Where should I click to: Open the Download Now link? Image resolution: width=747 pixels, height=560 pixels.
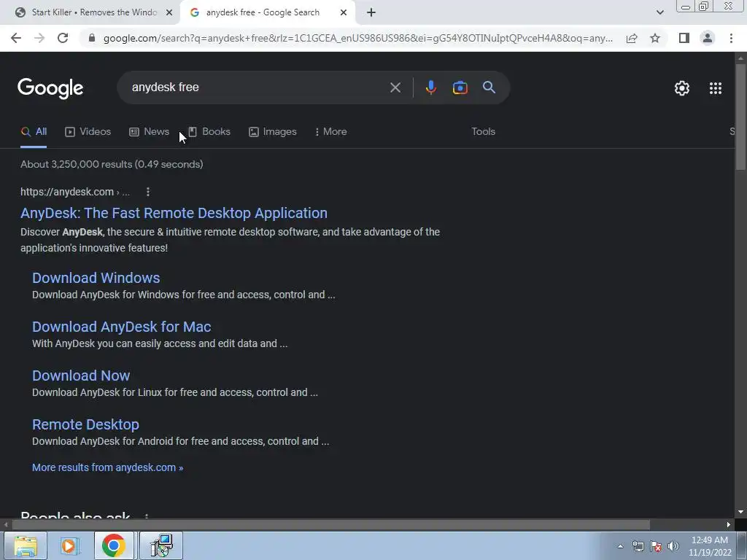point(81,376)
